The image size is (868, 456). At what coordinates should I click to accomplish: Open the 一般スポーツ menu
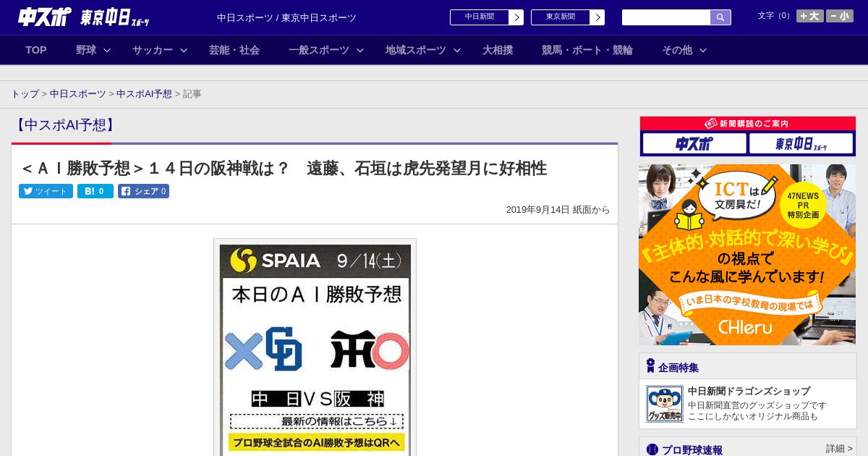[x=319, y=50]
